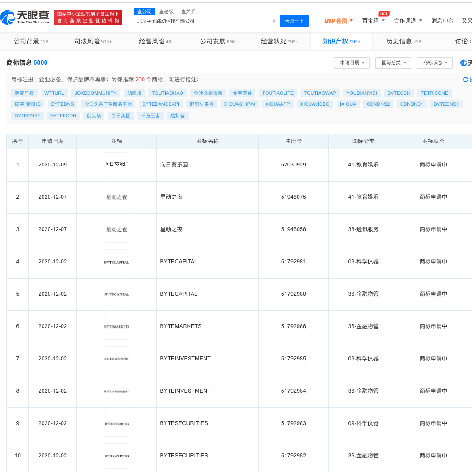472x476 pixels.
Task: Open the 向日葵乐园 trademark image
Action: [116, 165]
